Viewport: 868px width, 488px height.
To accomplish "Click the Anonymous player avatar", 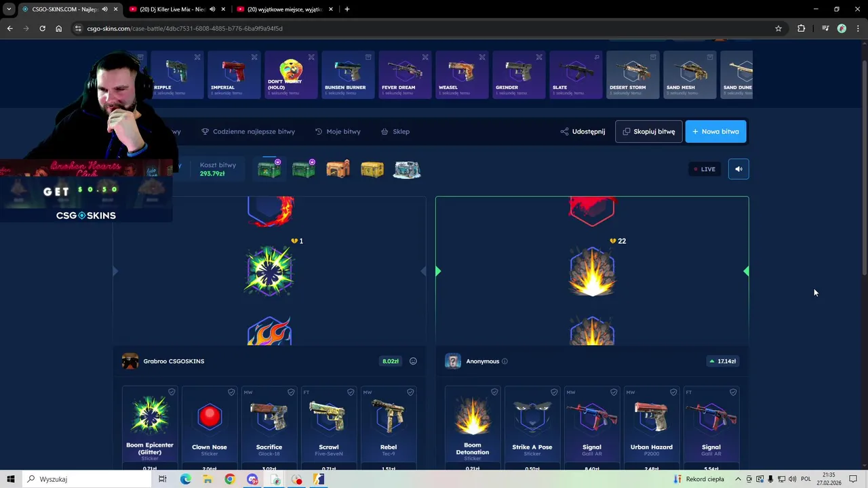I will tap(452, 361).
